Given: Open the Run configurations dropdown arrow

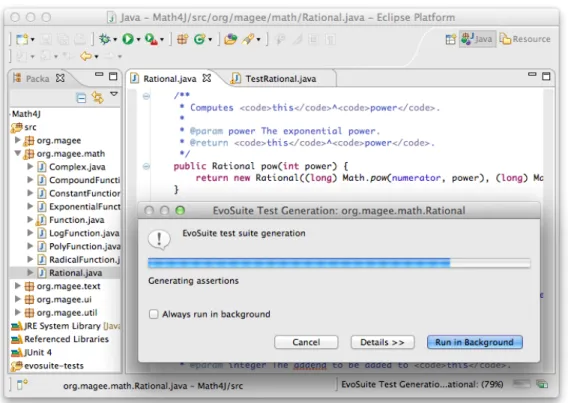Looking at the screenshot, I should (x=138, y=39).
